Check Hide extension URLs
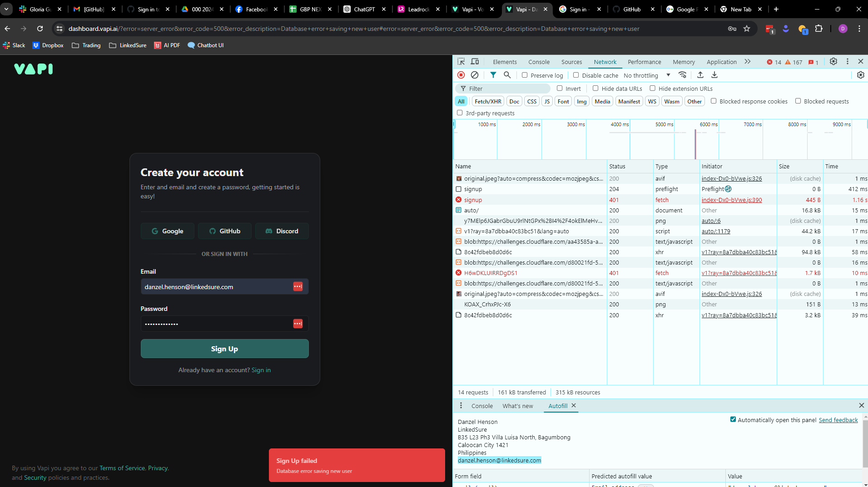 653,88
